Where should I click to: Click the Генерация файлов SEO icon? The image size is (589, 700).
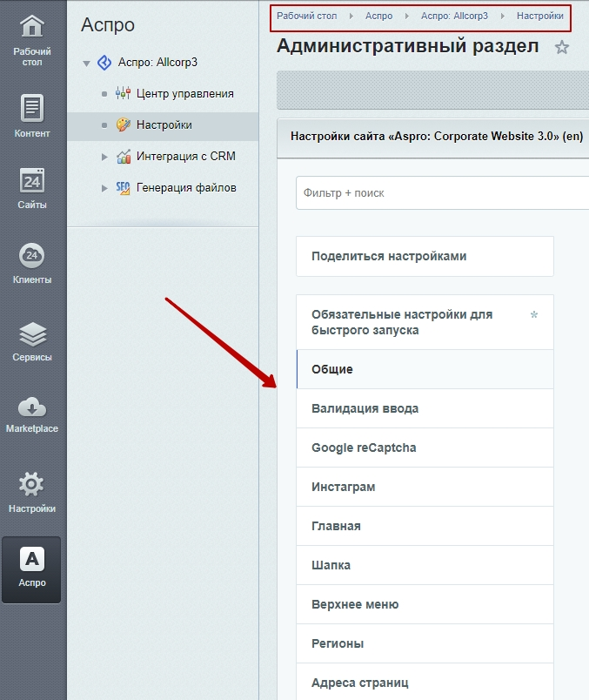coord(124,187)
